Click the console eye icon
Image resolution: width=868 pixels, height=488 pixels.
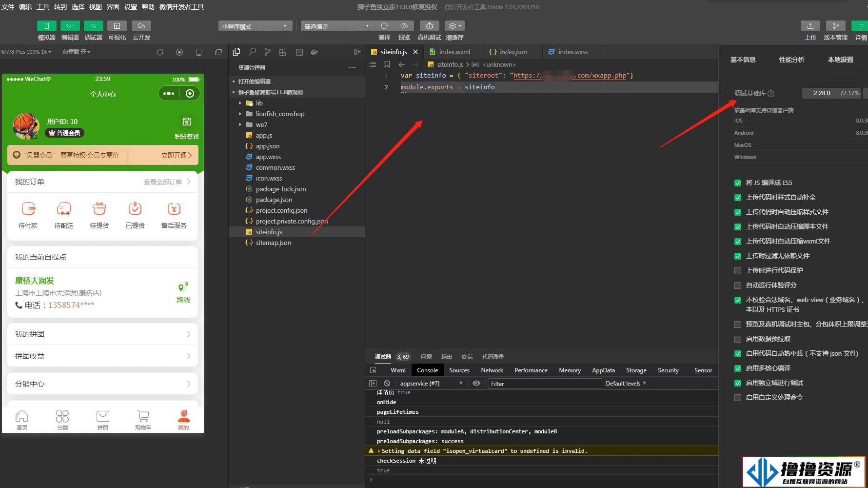(x=476, y=384)
